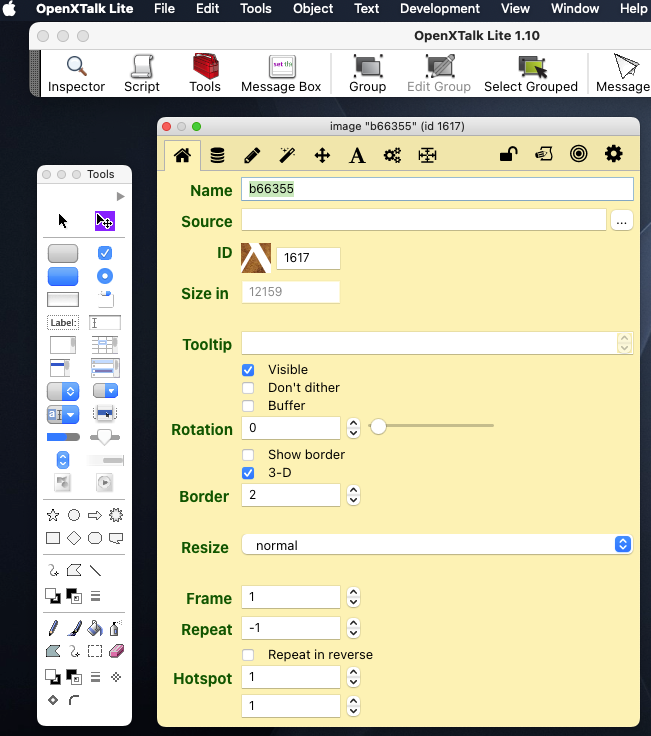Enable Repeat in reverse checkbox

coord(248,655)
